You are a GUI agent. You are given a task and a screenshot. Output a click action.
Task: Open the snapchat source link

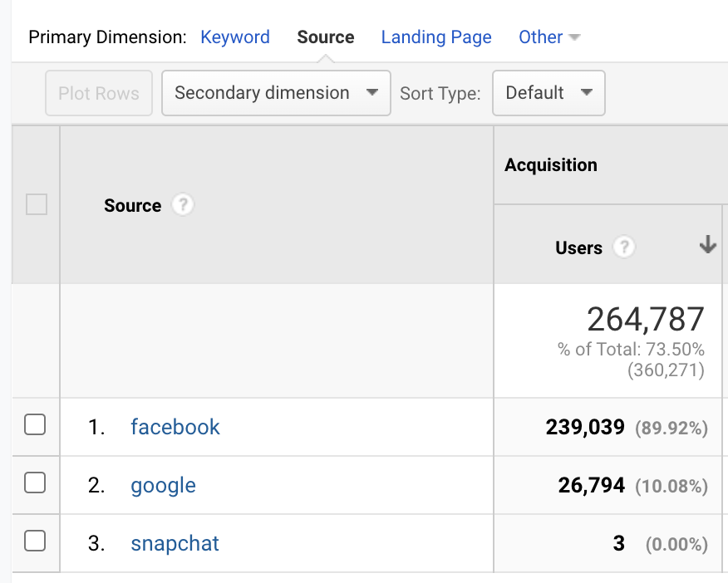175,543
